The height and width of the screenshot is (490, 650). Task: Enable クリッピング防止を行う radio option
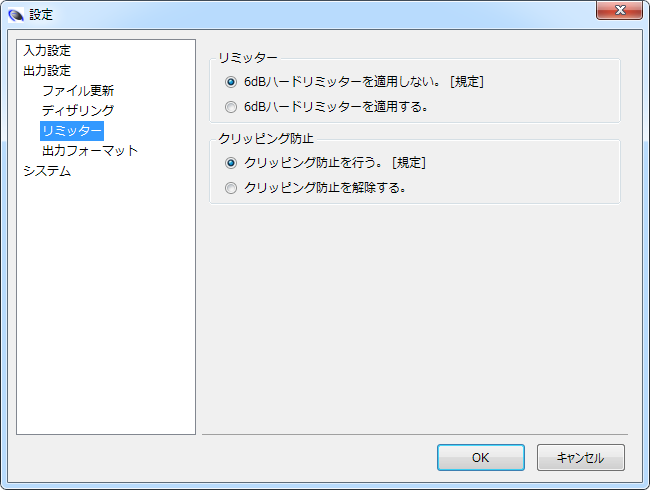(232, 162)
